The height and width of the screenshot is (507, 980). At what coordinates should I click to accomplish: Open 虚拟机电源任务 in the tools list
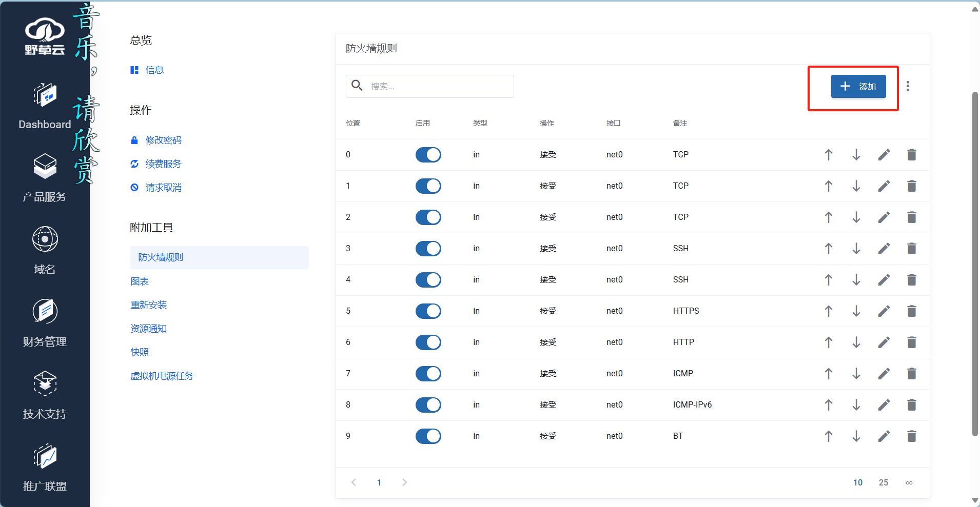tap(162, 376)
